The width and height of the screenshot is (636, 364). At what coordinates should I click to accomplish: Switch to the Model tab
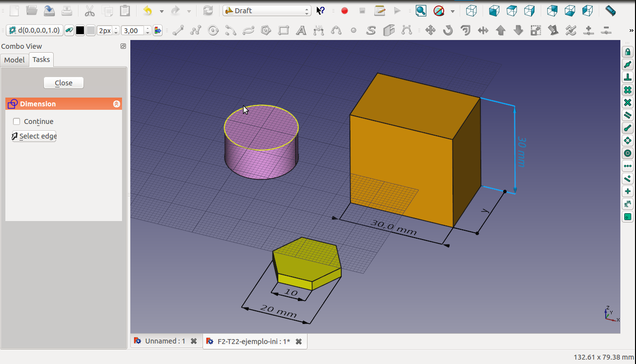coord(14,60)
